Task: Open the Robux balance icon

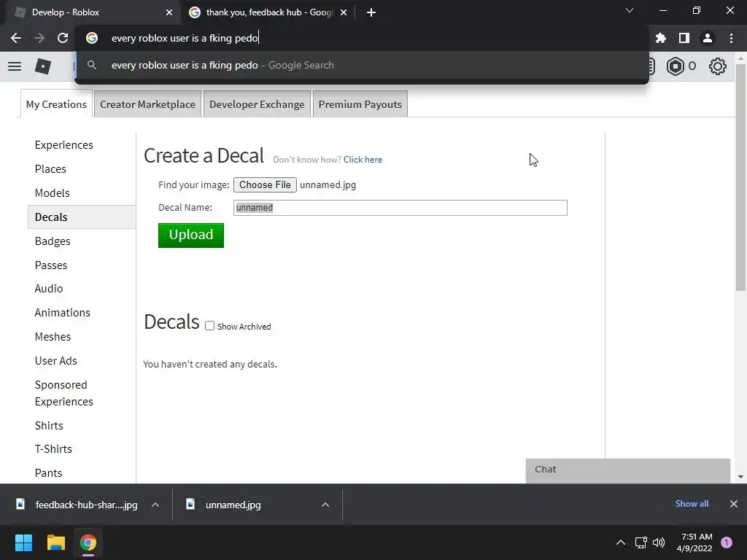Action: pos(675,66)
